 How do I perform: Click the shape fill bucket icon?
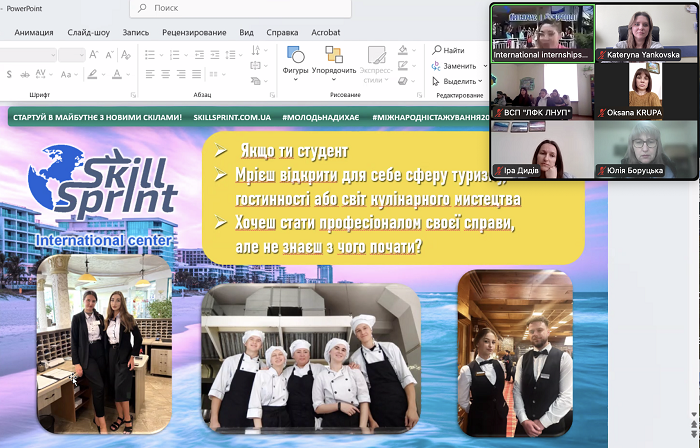click(402, 50)
